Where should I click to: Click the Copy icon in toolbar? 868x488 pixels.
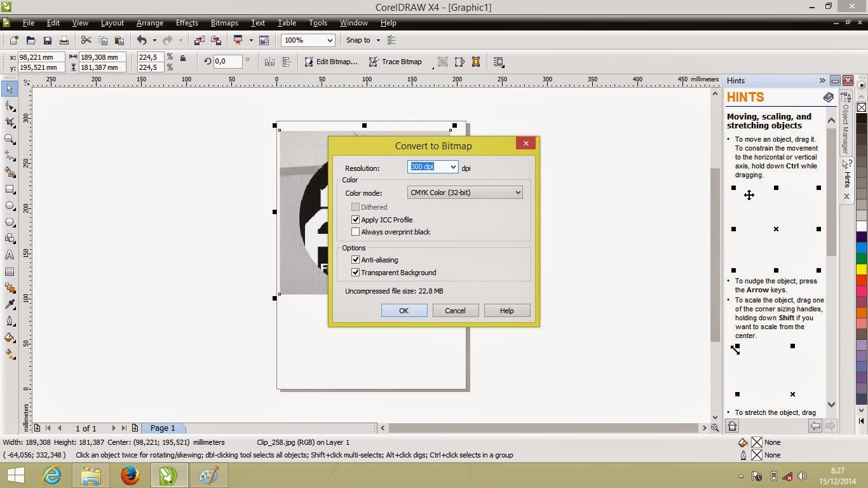(102, 40)
